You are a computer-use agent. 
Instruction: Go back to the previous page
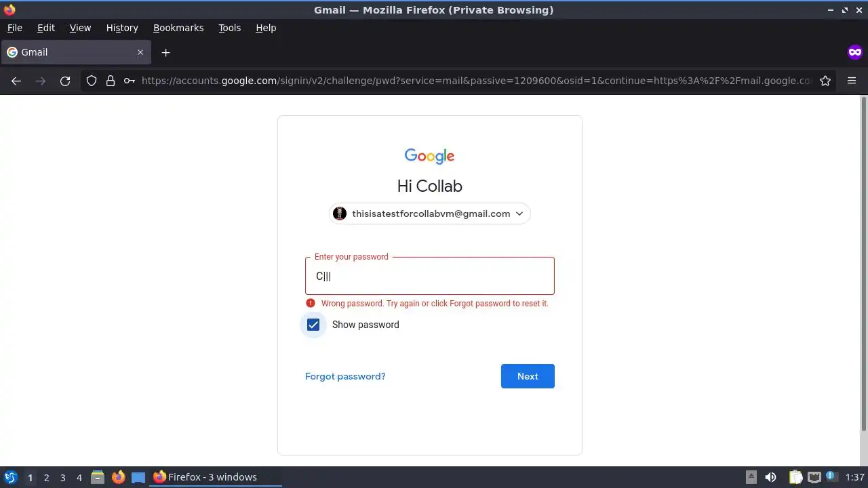click(16, 81)
